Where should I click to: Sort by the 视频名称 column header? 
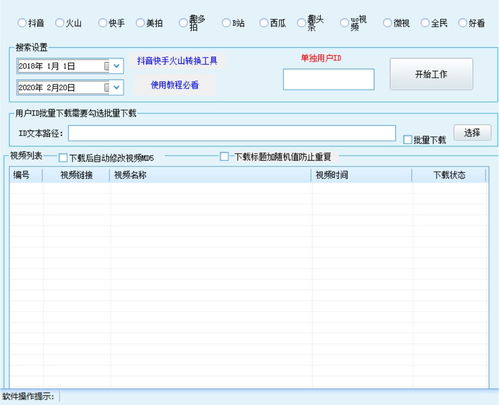(211, 175)
